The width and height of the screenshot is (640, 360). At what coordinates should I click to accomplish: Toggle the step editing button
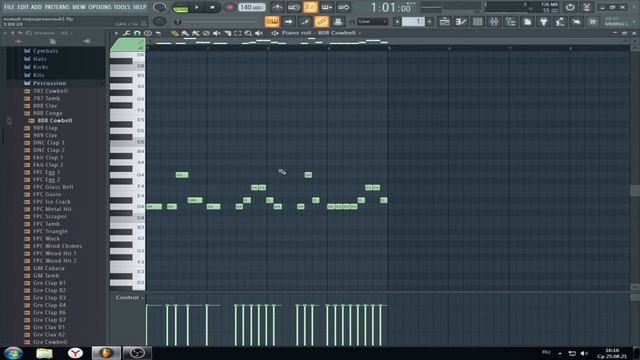(305, 21)
